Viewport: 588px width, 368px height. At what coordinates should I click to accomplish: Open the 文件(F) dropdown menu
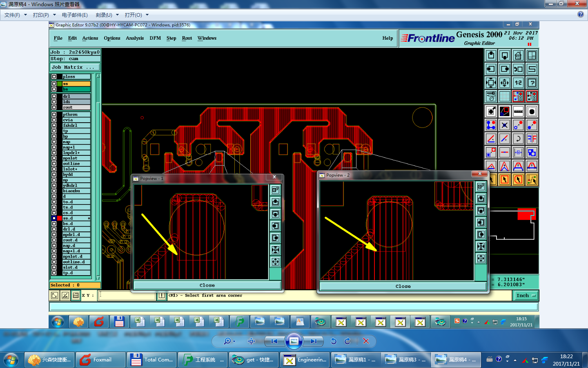point(16,15)
